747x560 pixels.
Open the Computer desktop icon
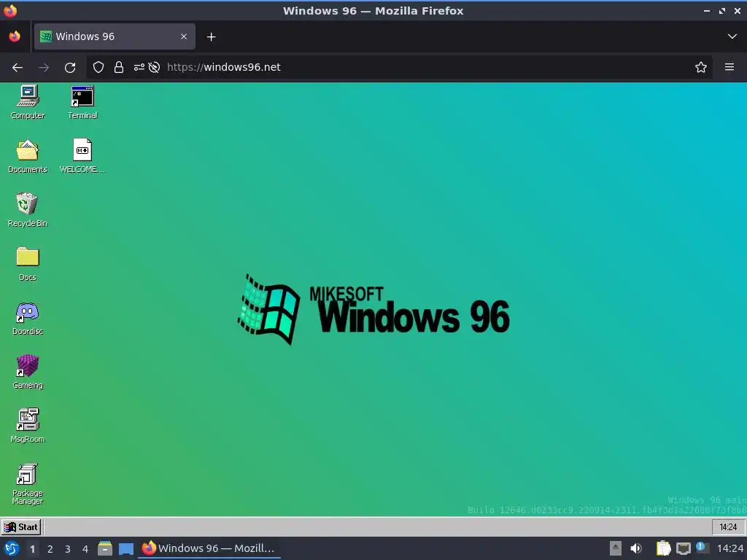pos(28,102)
